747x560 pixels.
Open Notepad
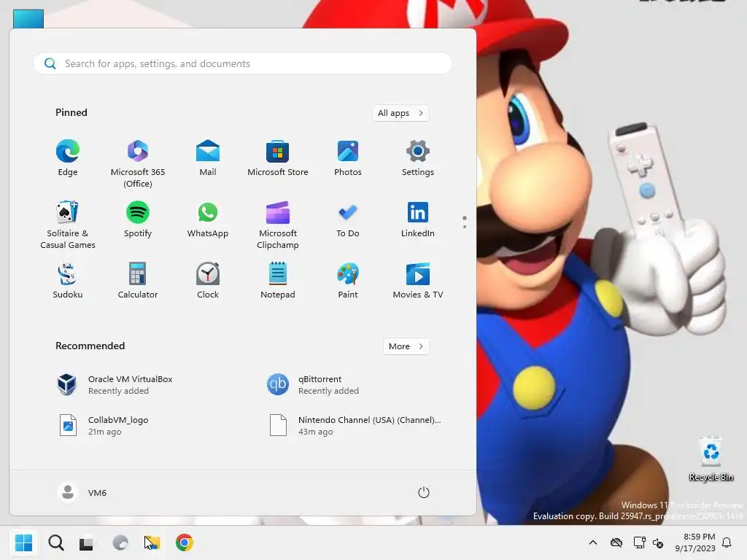coord(278,281)
